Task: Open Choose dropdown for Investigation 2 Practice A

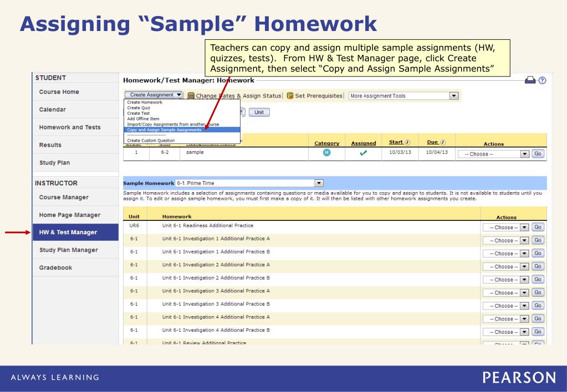Action: click(505, 267)
